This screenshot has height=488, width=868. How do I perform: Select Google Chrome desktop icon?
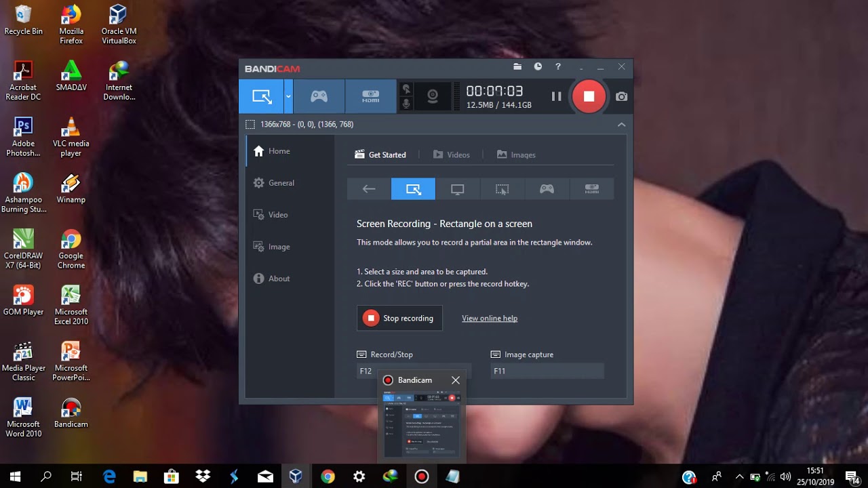point(71,250)
